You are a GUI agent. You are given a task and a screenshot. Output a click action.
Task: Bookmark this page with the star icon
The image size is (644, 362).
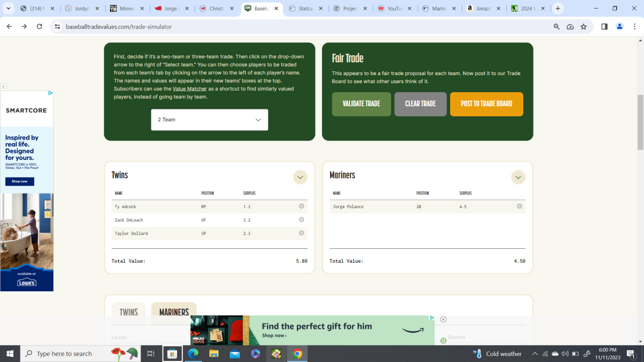pyautogui.click(x=583, y=26)
